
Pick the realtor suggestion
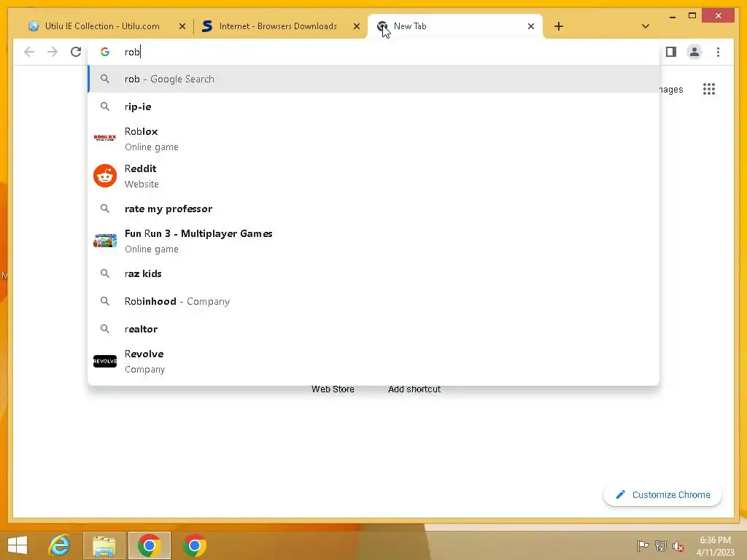pos(374,329)
